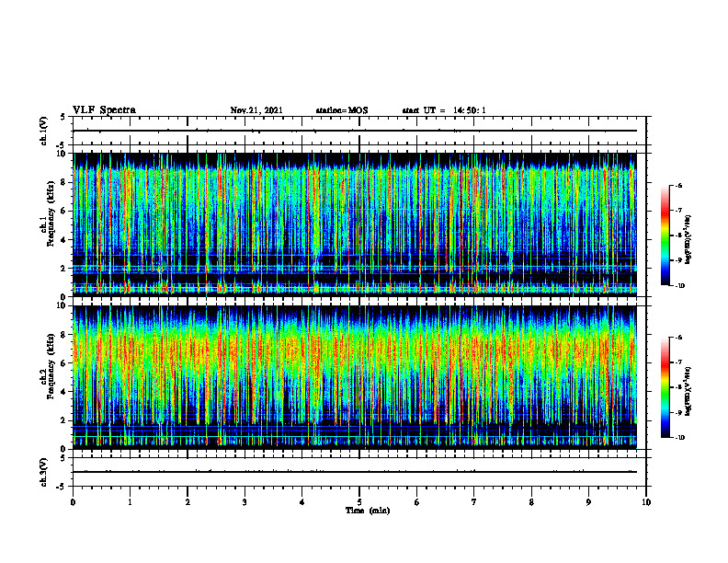Click time axis tick label "2"
Viewport: 728px width, 563px height.
[188, 502]
